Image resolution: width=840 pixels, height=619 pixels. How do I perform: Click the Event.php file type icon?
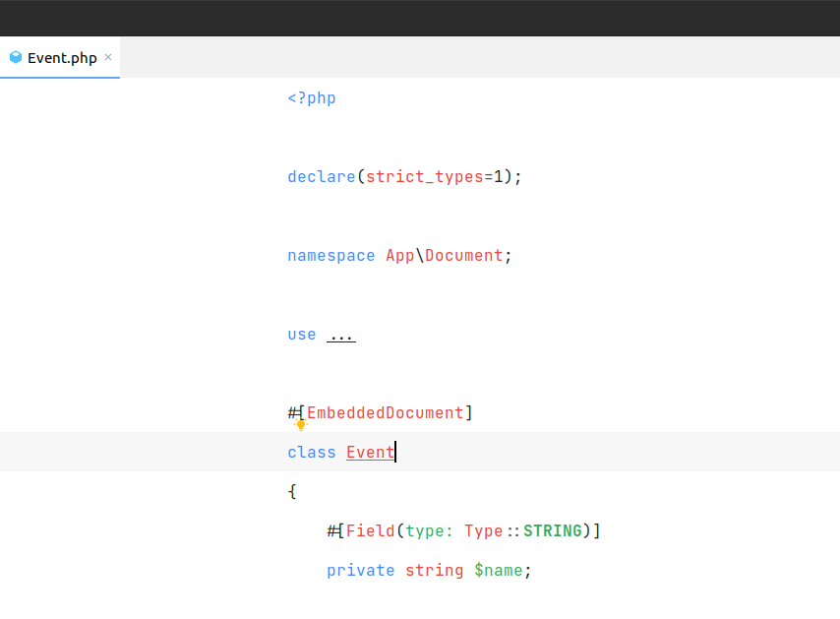tap(16, 57)
